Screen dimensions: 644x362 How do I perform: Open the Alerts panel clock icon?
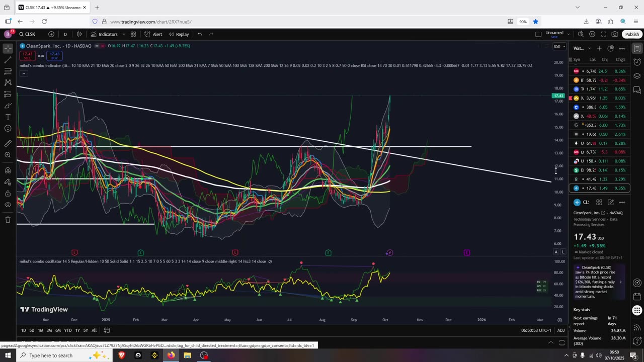pos(637,62)
